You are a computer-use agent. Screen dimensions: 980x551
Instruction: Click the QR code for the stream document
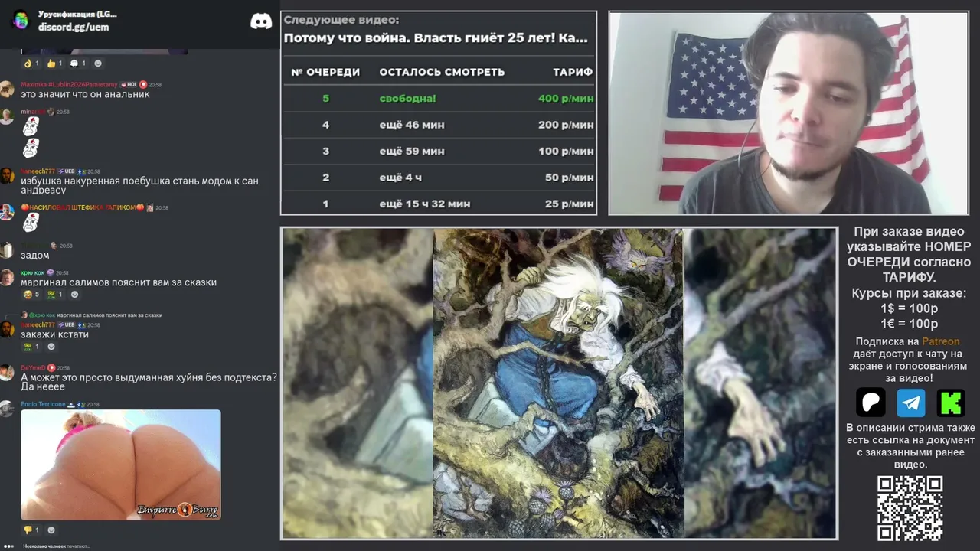coord(910,508)
